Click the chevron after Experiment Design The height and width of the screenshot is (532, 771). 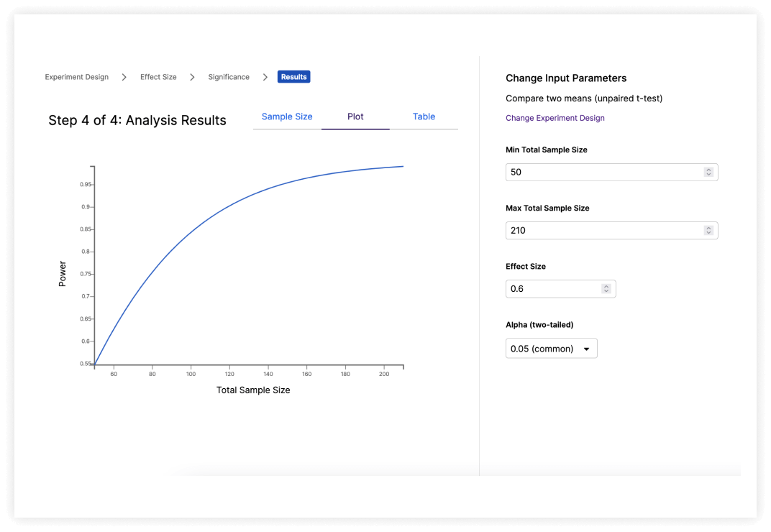[124, 77]
